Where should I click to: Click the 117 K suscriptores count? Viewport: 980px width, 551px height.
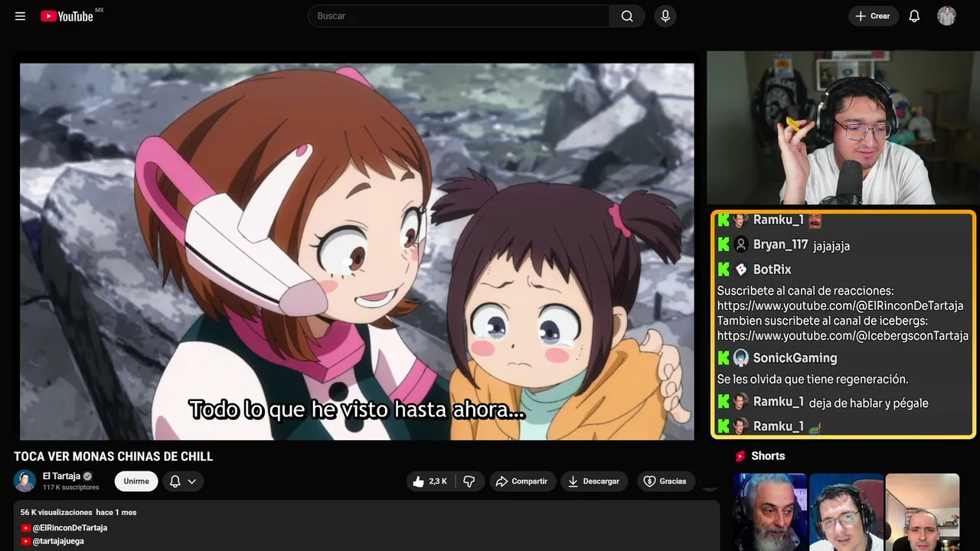(x=71, y=487)
